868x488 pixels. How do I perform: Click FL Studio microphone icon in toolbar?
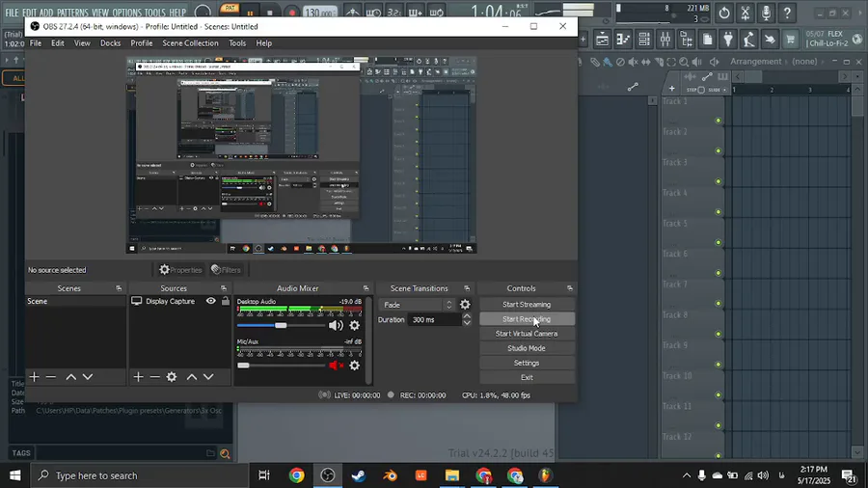[x=766, y=13]
